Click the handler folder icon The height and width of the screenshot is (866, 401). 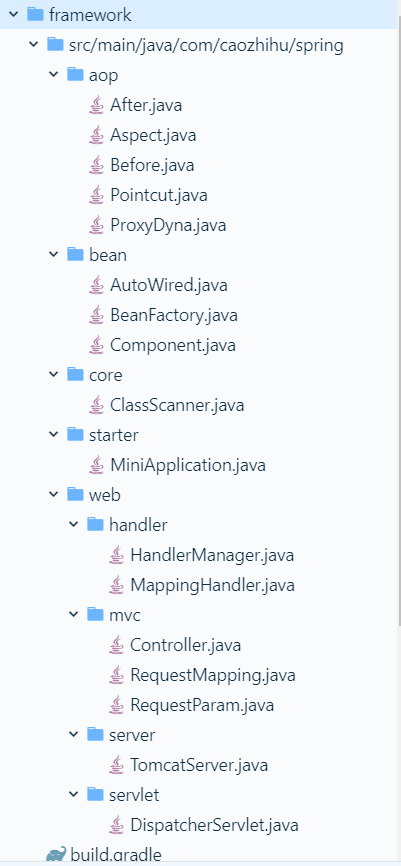click(x=96, y=524)
